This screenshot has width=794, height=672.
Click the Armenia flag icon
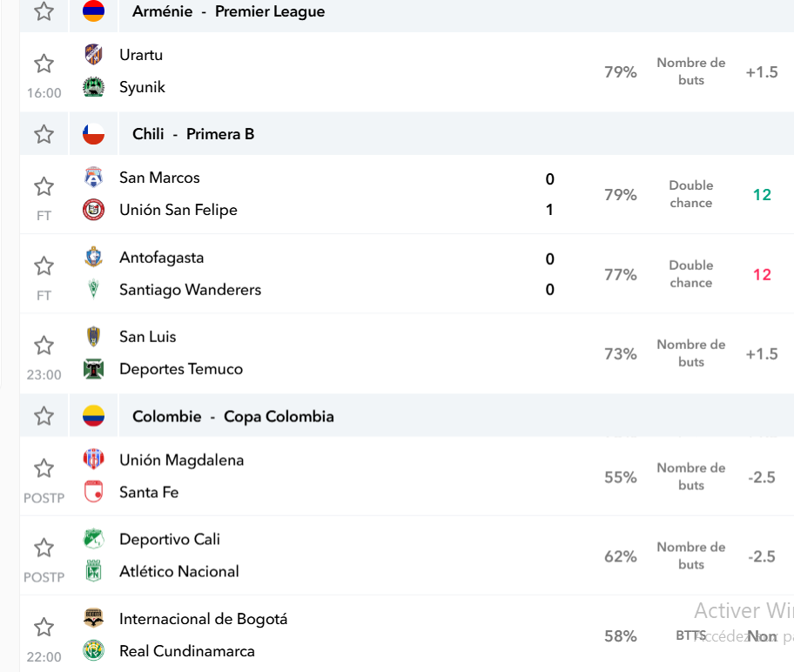(94, 11)
